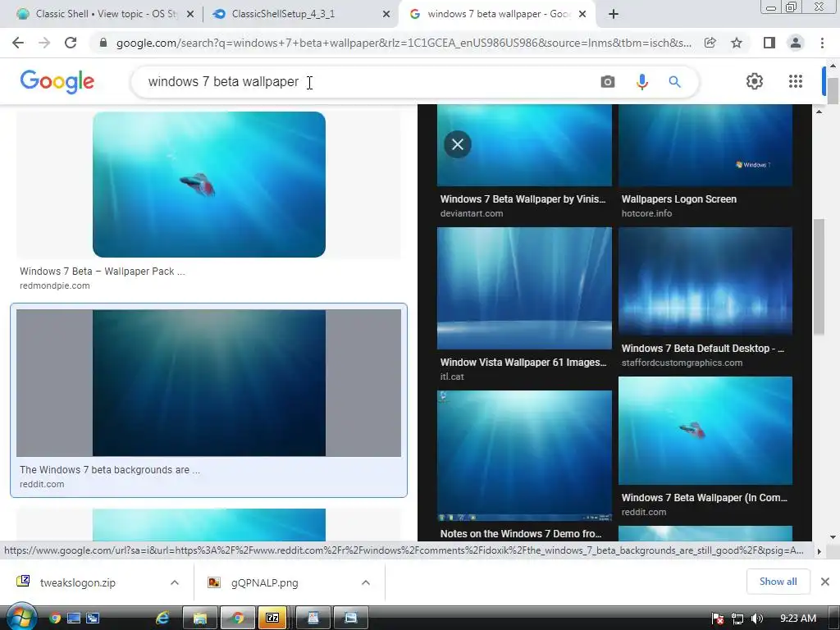Image resolution: width=840 pixels, height=630 pixels.
Task: Close the downloads bar
Action: coord(825,582)
